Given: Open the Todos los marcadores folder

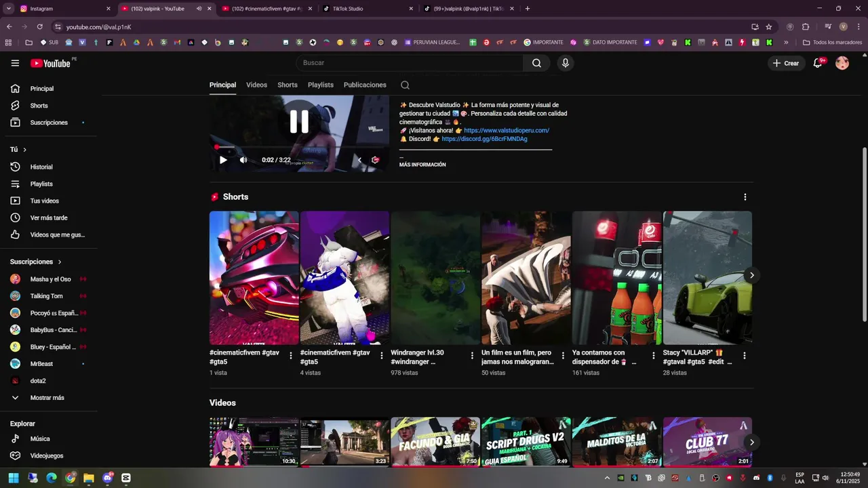Looking at the screenshot, I should pyautogui.click(x=832, y=42).
